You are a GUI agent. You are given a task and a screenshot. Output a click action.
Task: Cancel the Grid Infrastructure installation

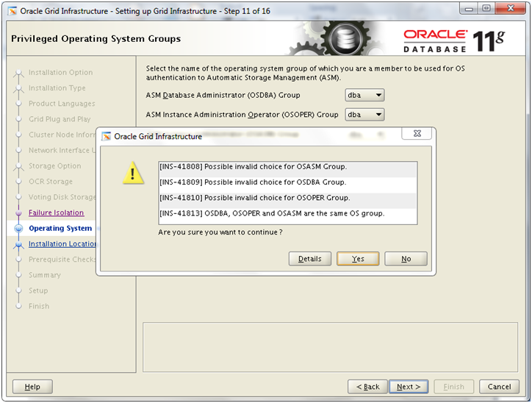[x=499, y=387]
